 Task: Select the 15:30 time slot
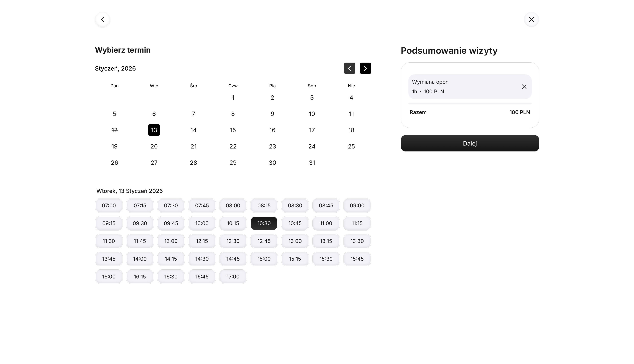(x=326, y=259)
